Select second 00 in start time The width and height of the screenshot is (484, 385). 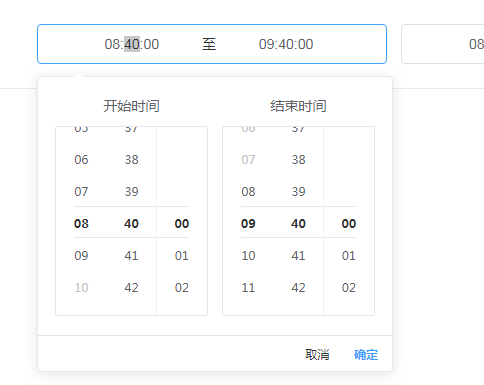pyautogui.click(x=182, y=224)
